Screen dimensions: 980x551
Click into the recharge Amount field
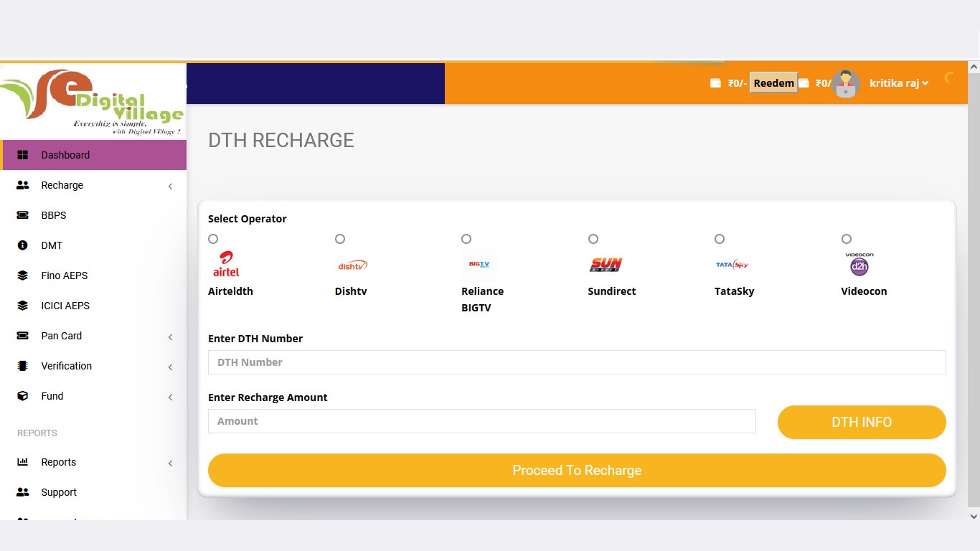click(x=482, y=421)
